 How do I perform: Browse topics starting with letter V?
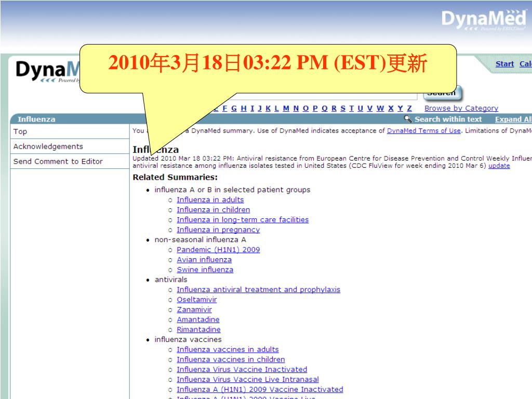click(370, 108)
